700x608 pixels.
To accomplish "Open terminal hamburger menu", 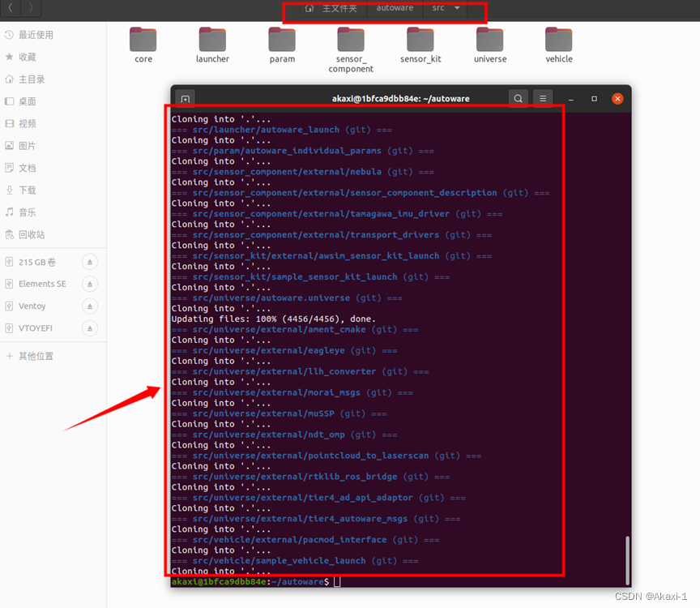I will pyautogui.click(x=543, y=98).
